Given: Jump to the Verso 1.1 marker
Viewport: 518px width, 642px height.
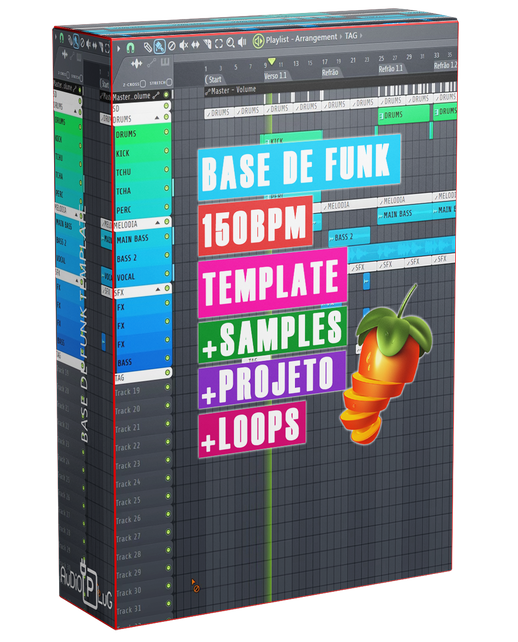Looking at the screenshot, I should tap(276, 76).
